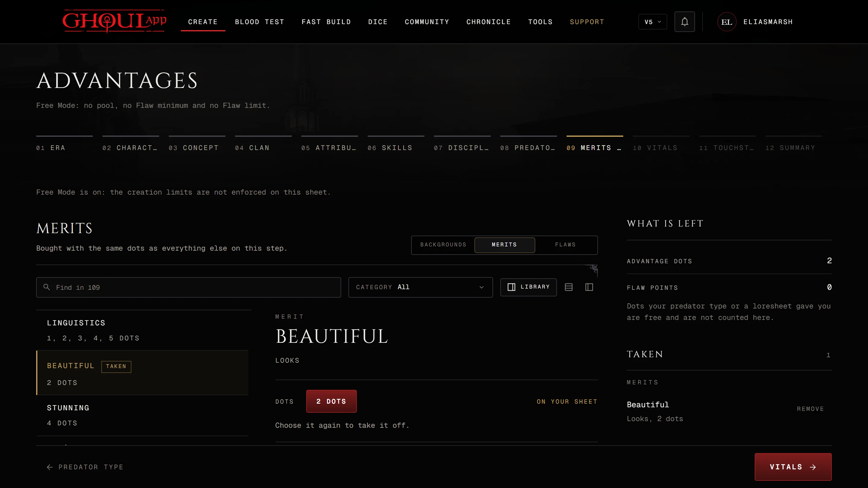Click the ornament icon above Library
Viewport: 868px width, 488px height.
pyautogui.click(x=593, y=269)
